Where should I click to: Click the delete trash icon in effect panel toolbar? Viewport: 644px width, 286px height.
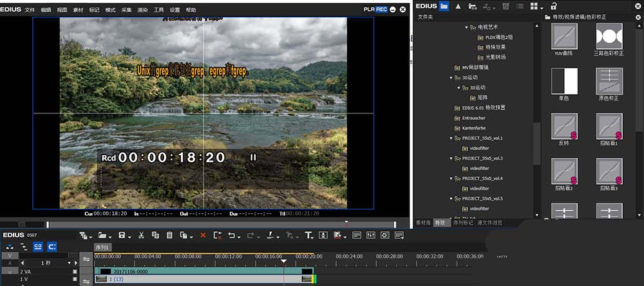pos(506,6)
